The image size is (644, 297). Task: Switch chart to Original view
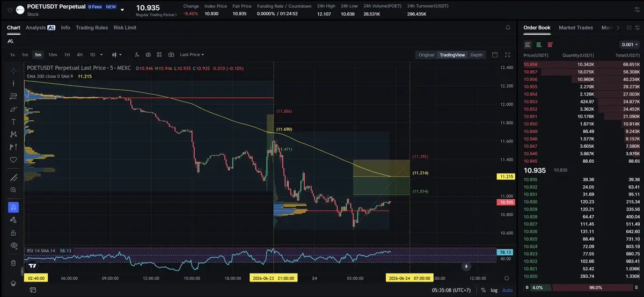pyautogui.click(x=426, y=55)
